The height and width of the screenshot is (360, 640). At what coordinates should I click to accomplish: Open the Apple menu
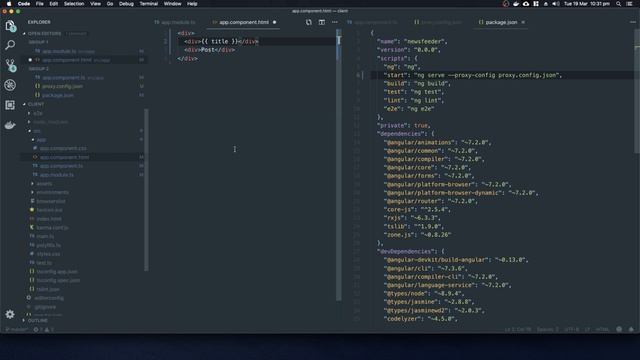[x=9, y=4]
